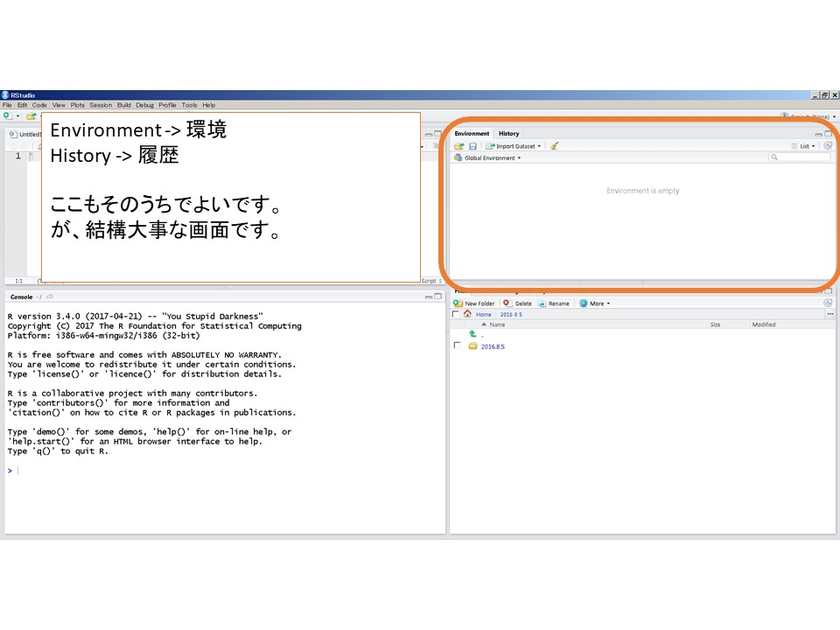Go up to the parent directory arrow
The width and height of the screenshot is (840, 630).
pyautogui.click(x=472, y=334)
